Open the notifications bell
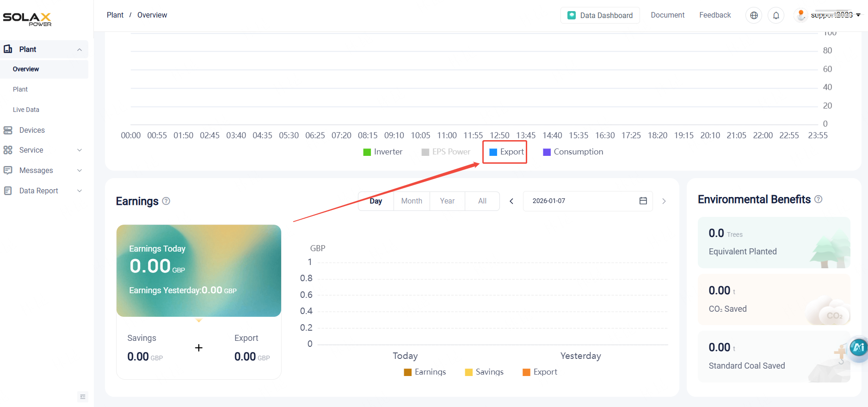The image size is (868, 407). pyautogui.click(x=776, y=15)
